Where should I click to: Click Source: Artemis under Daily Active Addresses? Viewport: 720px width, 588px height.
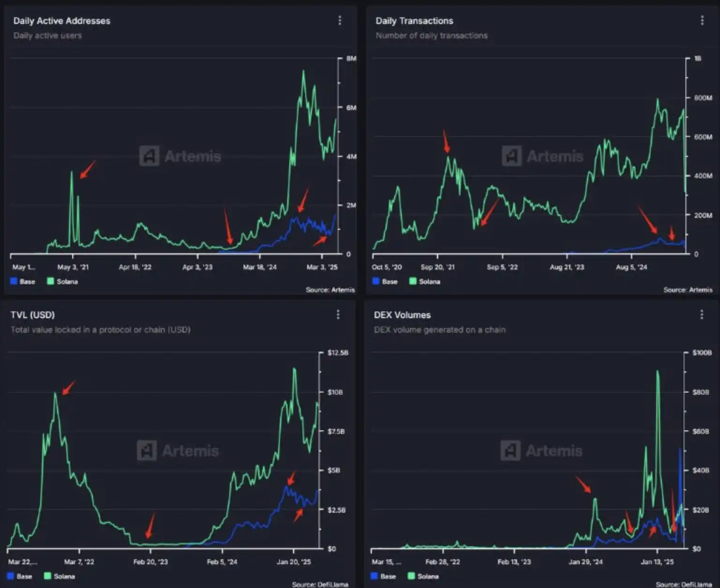pyautogui.click(x=330, y=290)
